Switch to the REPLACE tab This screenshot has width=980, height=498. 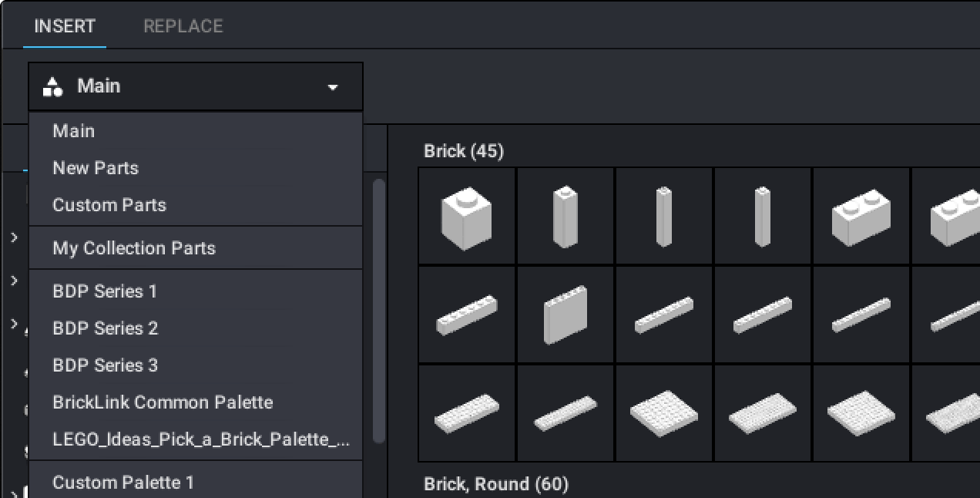tap(183, 25)
